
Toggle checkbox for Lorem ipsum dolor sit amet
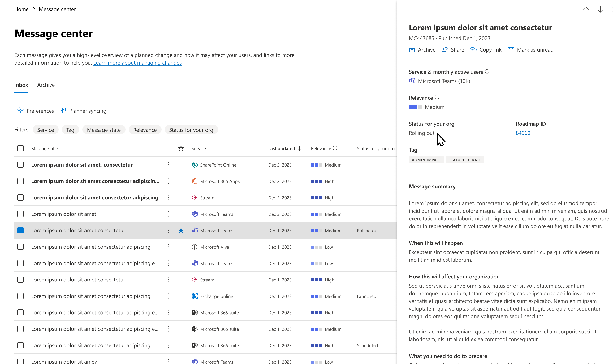coord(20,214)
